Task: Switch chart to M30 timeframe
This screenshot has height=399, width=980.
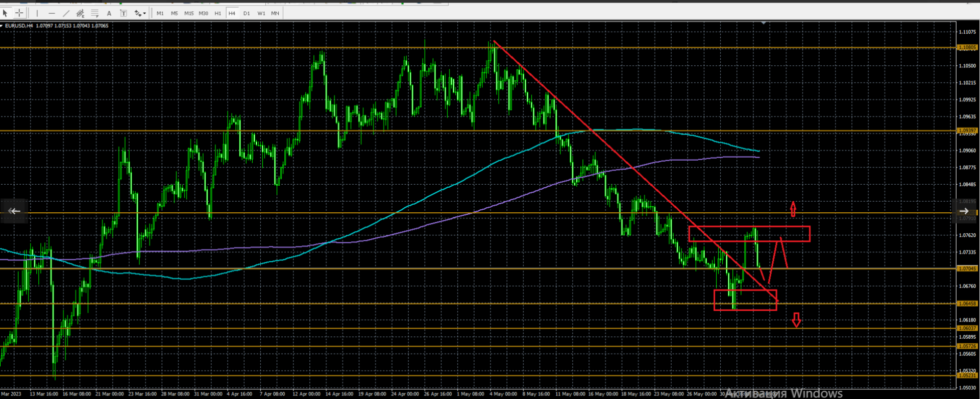Action: click(203, 13)
